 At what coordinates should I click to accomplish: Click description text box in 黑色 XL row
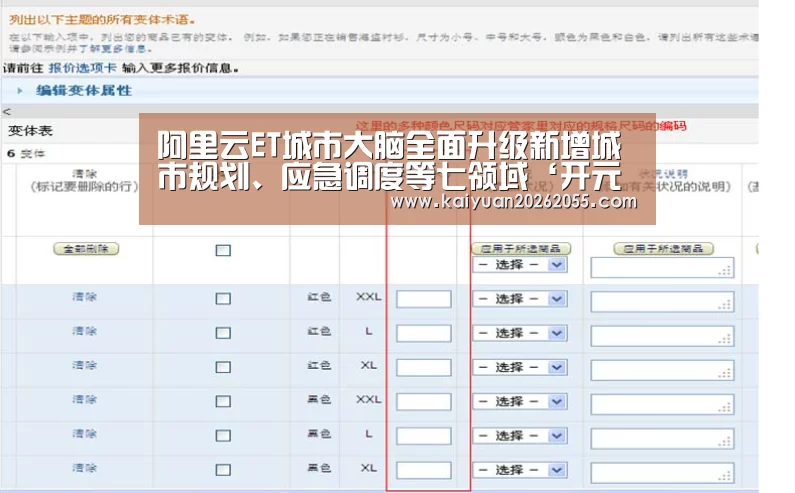662,473
